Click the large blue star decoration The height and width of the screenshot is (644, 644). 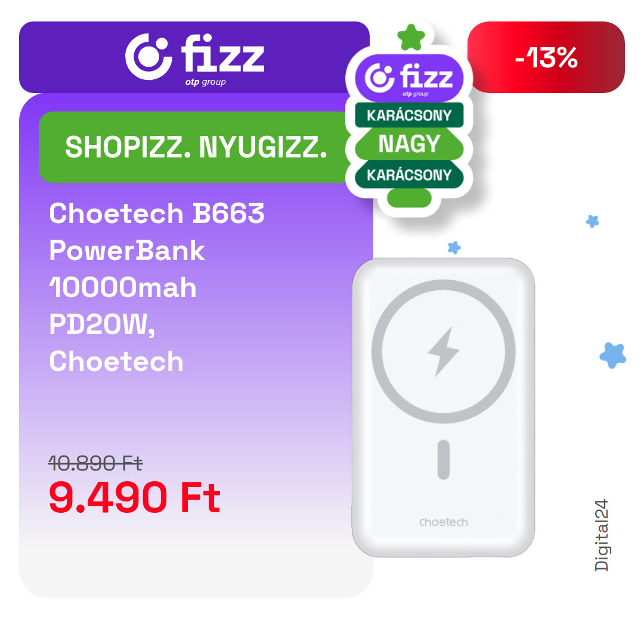[613, 355]
